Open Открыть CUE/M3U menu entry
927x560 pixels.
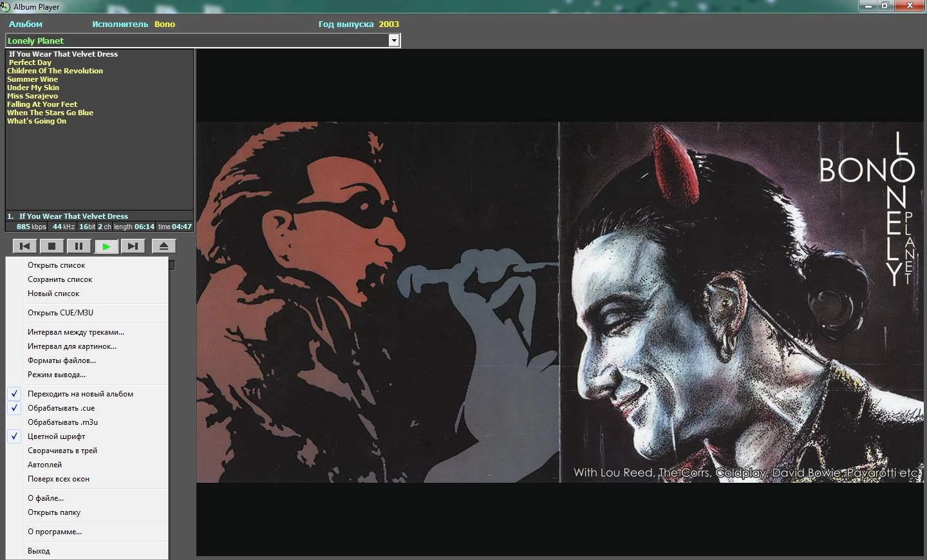pyautogui.click(x=87, y=313)
